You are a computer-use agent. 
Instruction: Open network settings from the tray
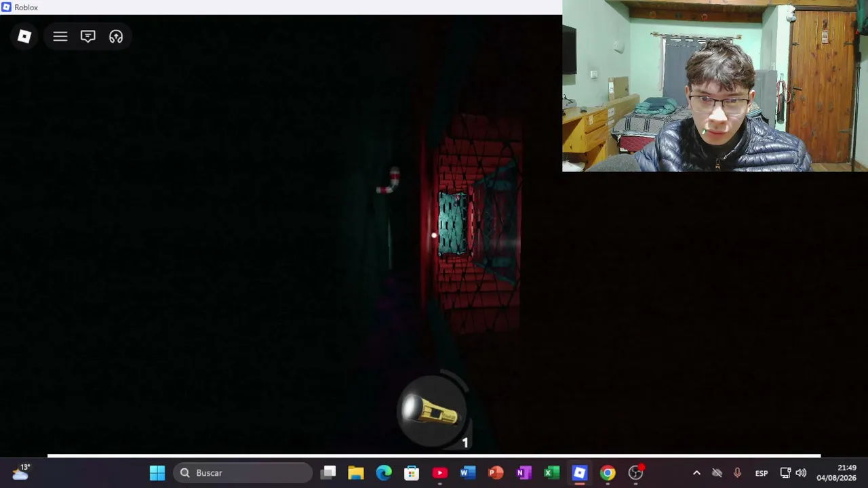785,473
